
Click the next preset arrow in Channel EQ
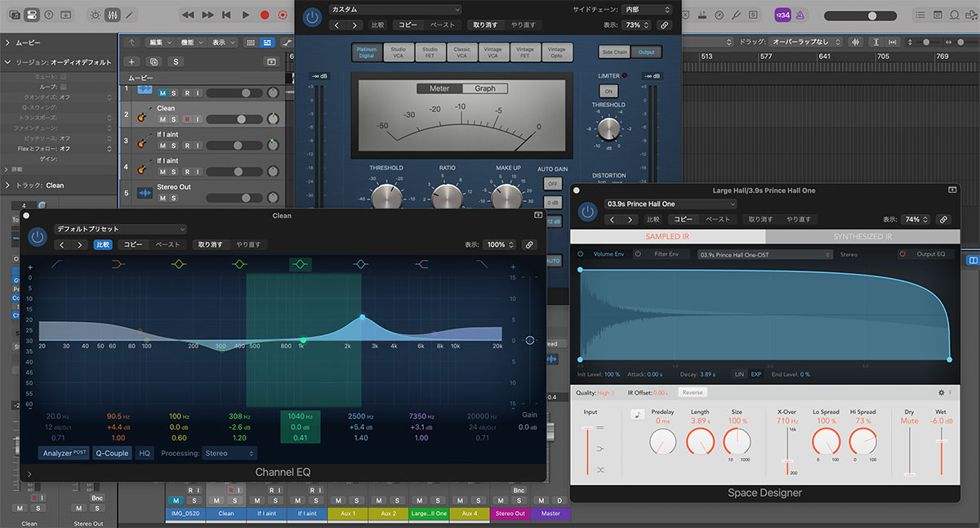pos(79,244)
